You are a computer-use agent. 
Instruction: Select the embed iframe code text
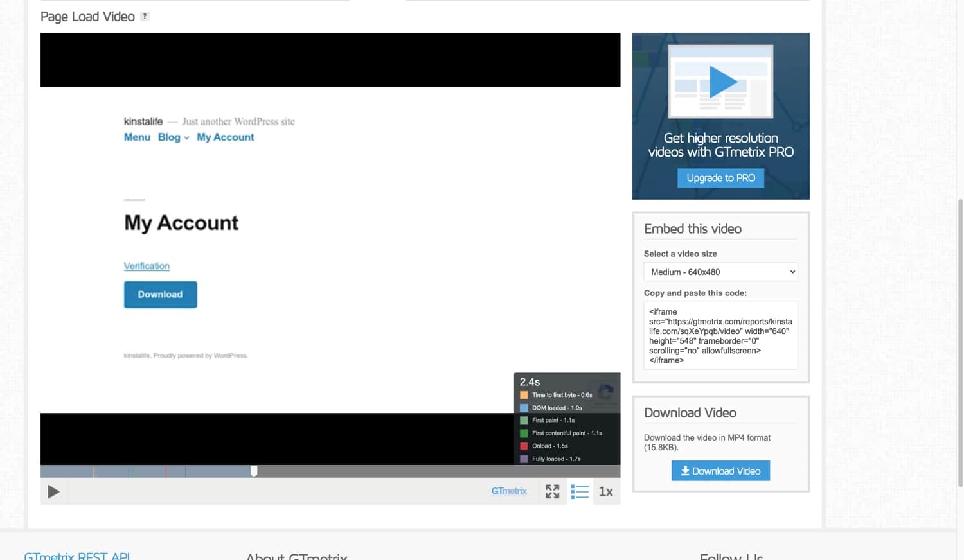tap(720, 335)
